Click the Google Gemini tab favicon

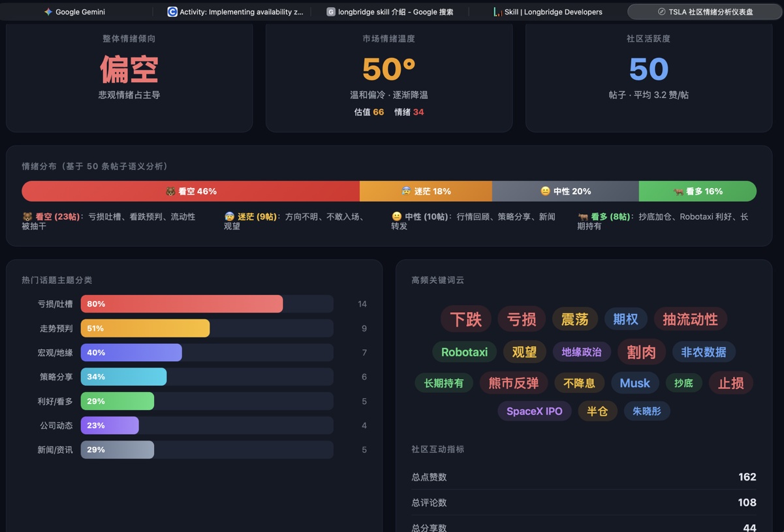click(48, 12)
